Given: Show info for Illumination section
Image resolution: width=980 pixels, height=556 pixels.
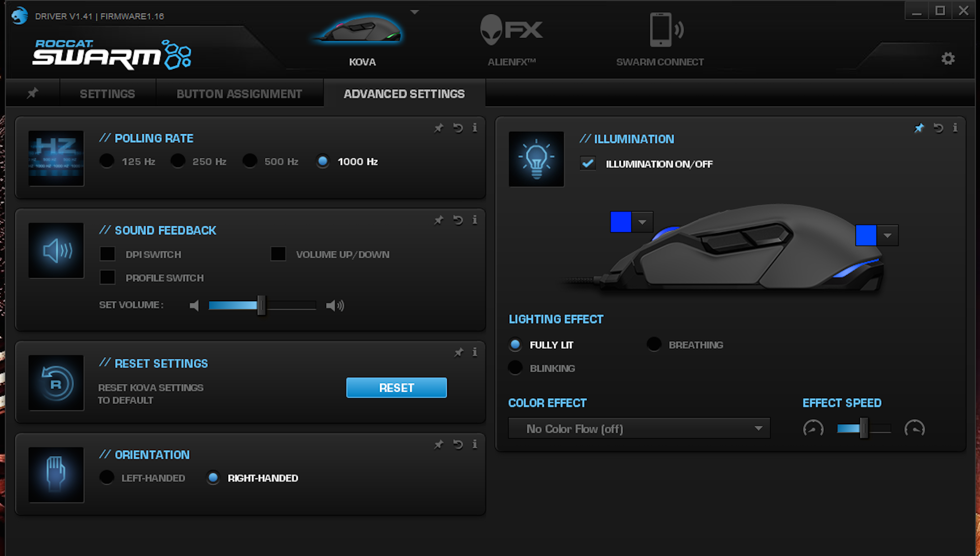Looking at the screenshot, I should (955, 128).
